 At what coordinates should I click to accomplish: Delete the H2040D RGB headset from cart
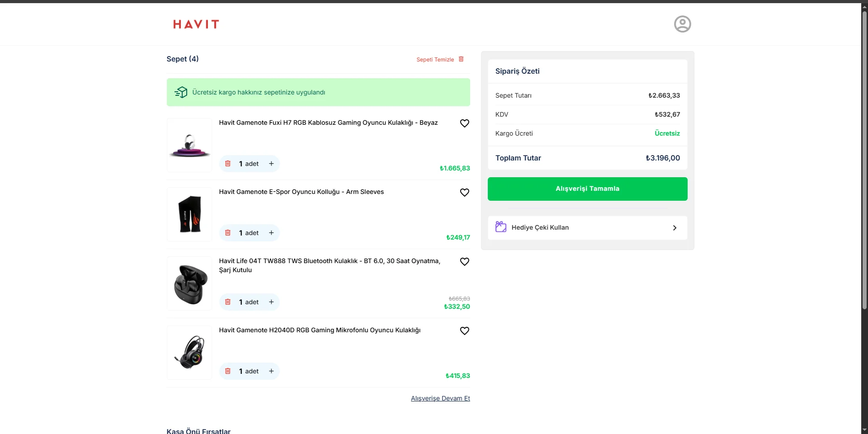tap(228, 371)
